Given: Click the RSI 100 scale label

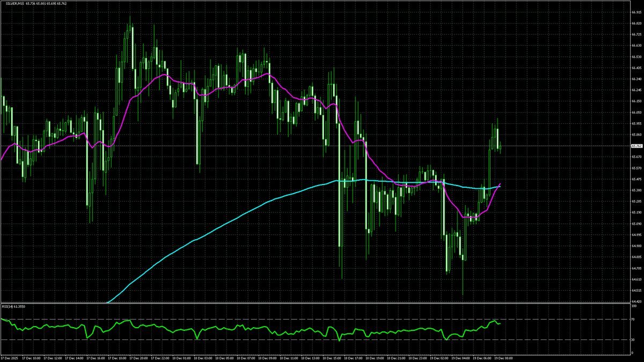Looking at the screenshot, I should 634,306.
